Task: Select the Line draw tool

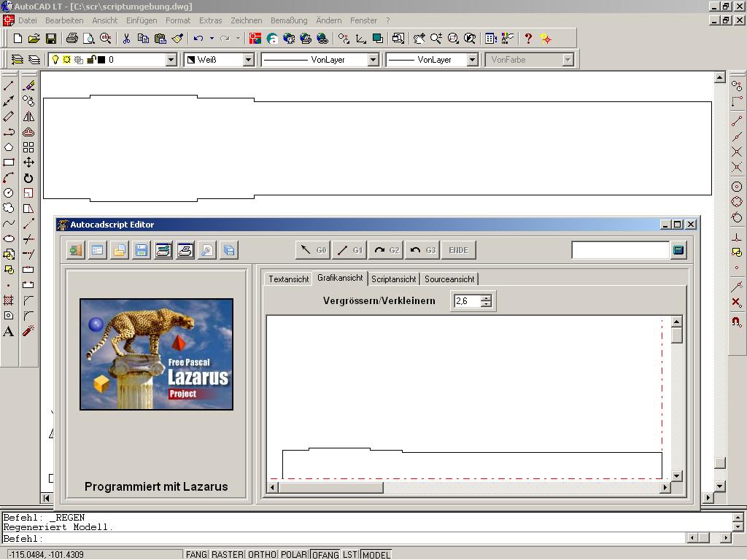Action: [9, 86]
